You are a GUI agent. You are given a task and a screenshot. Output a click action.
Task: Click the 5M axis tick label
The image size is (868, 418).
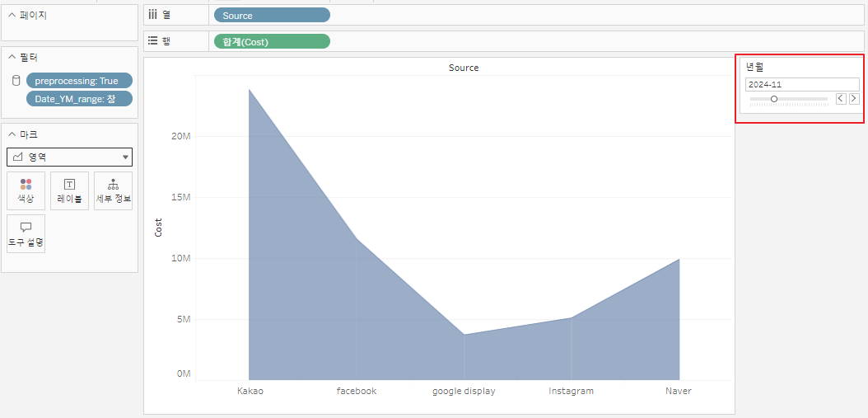tap(184, 319)
